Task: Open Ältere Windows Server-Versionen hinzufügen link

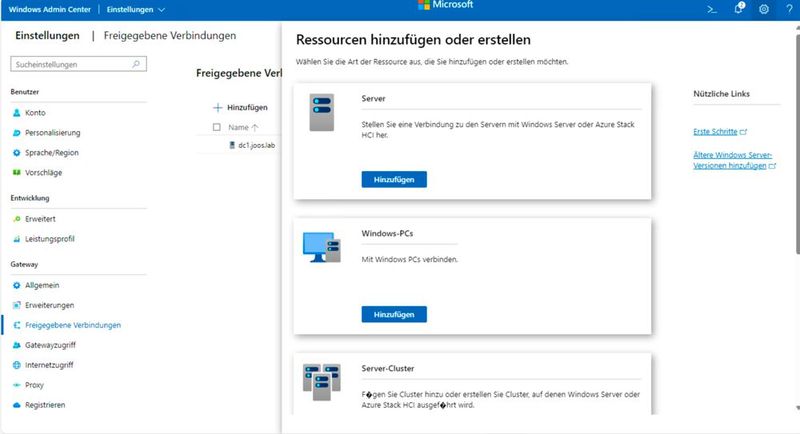Action: pos(734,160)
